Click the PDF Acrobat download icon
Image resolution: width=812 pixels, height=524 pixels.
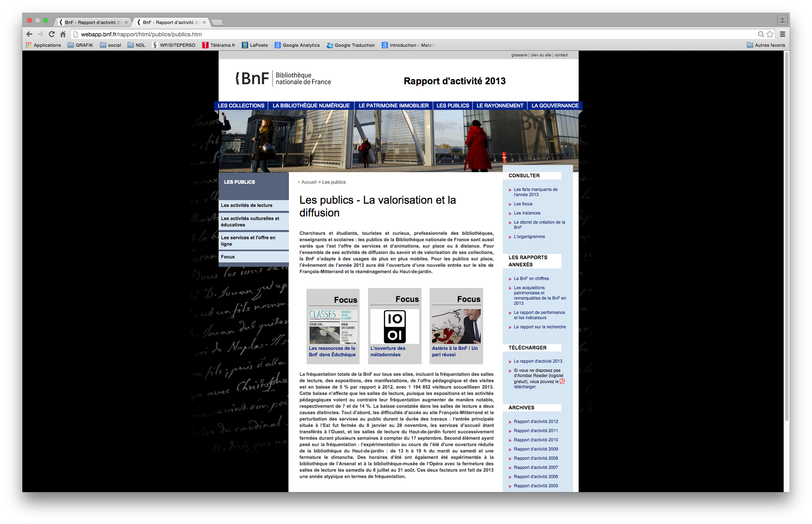click(x=562, y=381)
